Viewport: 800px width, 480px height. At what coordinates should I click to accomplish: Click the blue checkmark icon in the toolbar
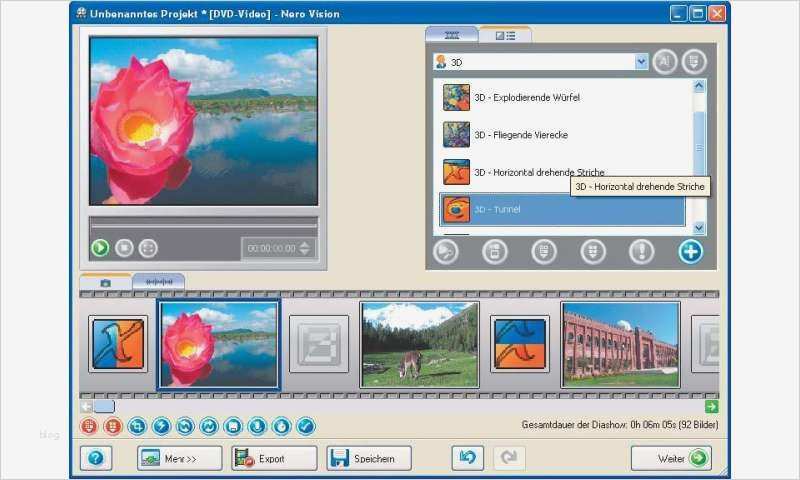(306, 426)
